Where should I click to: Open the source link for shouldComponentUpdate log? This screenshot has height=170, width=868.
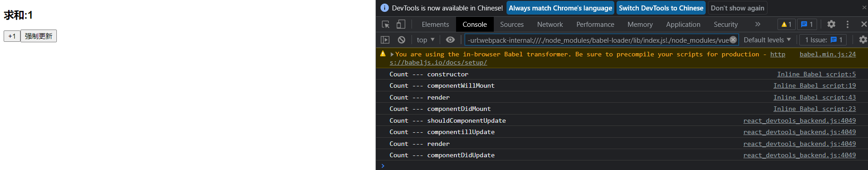(799, 120)
